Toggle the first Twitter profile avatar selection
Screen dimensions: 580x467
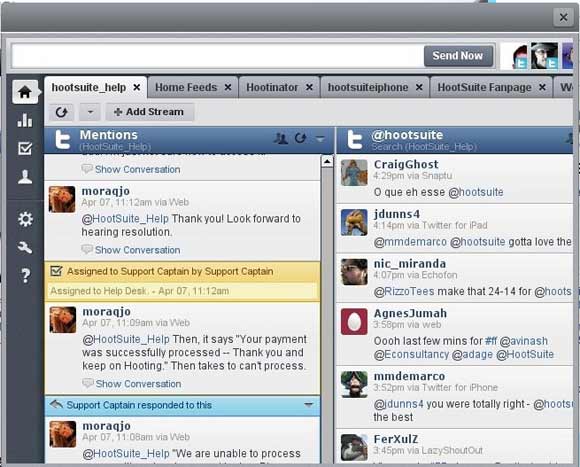(x=515, y=56)
